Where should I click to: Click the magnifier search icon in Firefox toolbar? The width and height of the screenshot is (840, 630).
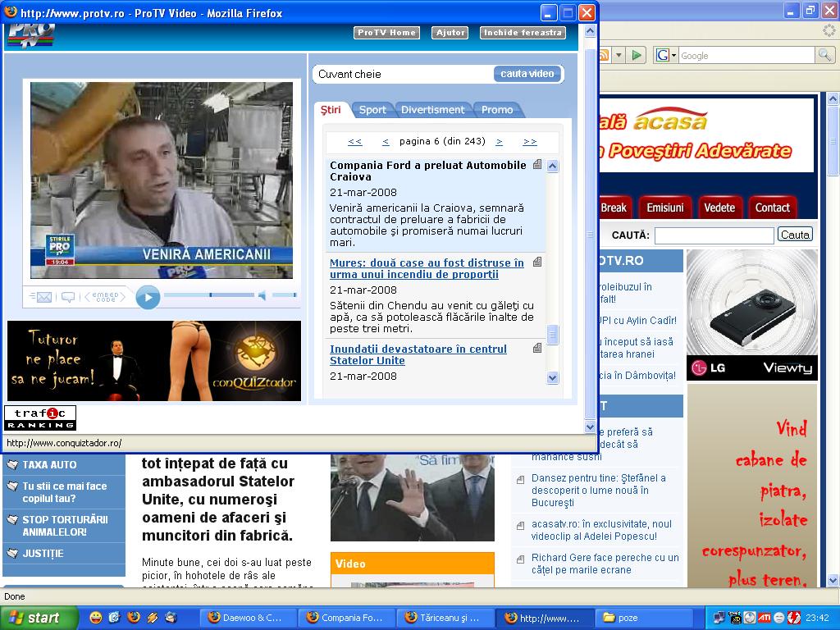[x=824, y=55]
